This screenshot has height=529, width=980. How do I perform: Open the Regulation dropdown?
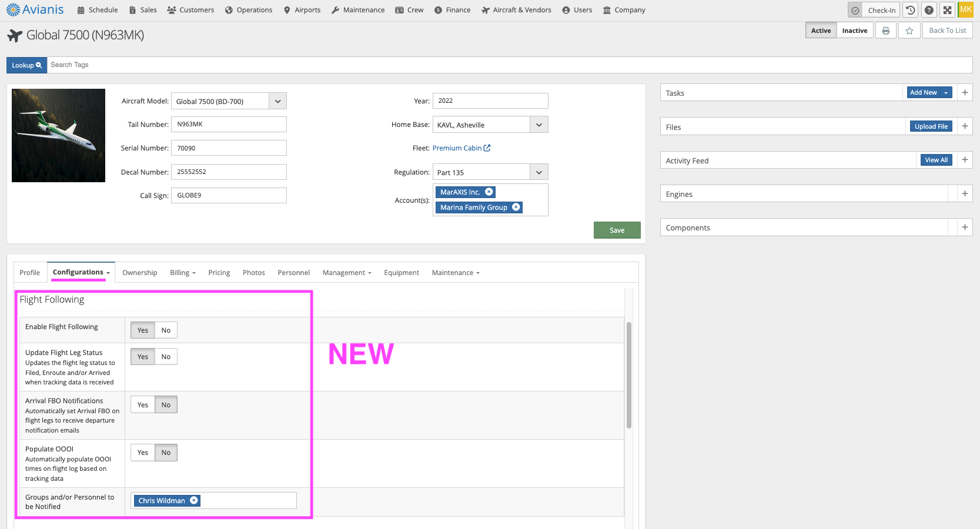(539, 172)
